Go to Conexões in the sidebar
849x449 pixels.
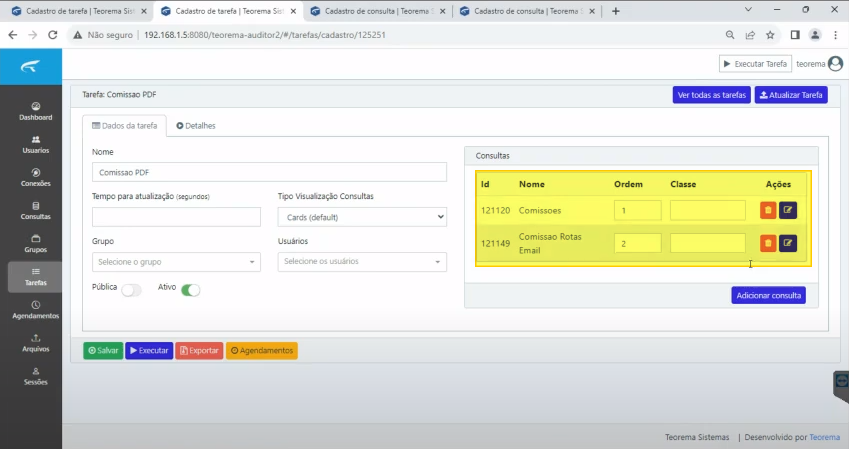pyautogui.click(x=36, y=178)
